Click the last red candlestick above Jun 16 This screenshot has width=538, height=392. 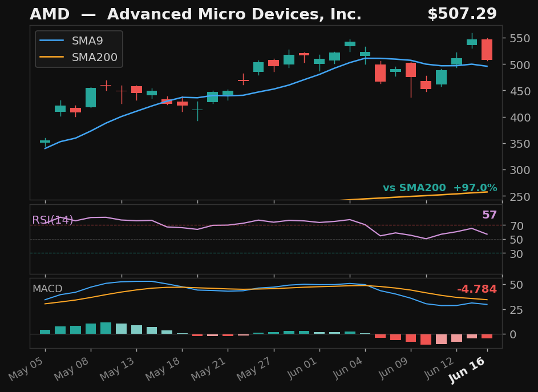487,50
